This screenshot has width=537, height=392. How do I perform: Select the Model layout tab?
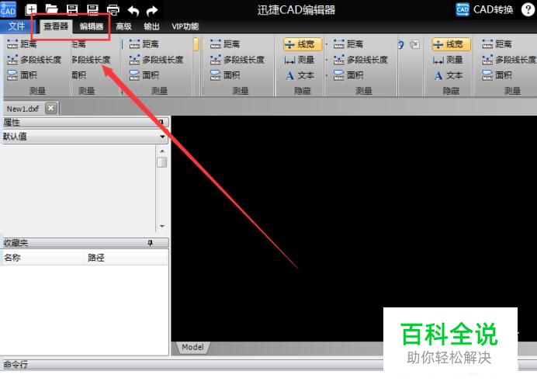pos(192,348)
